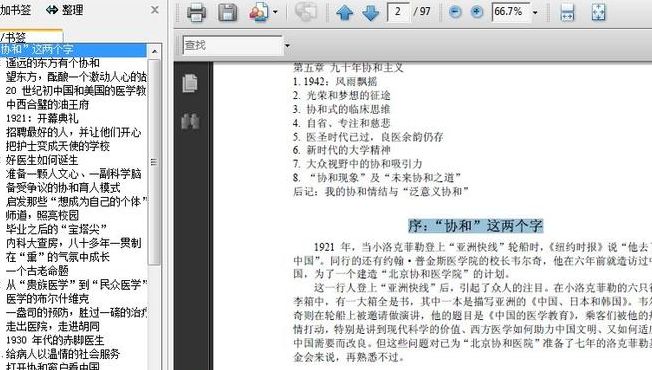
Task: Select the fit page icon
Action: pyautogui.click(x=599, y=12)
